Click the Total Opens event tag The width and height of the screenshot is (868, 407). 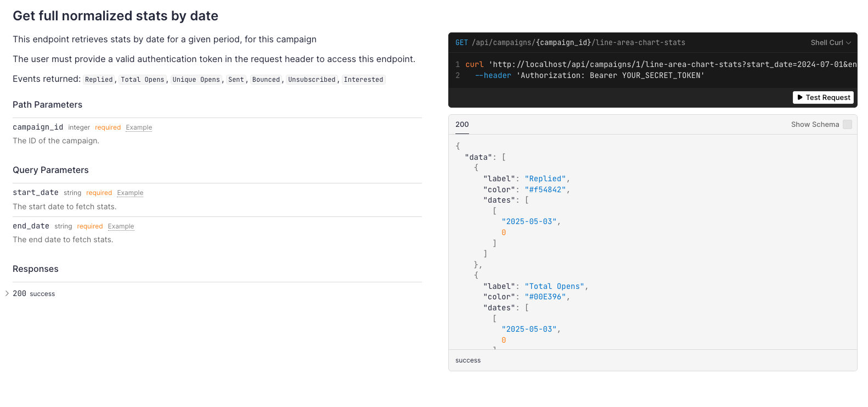click(x=143, y=80)
